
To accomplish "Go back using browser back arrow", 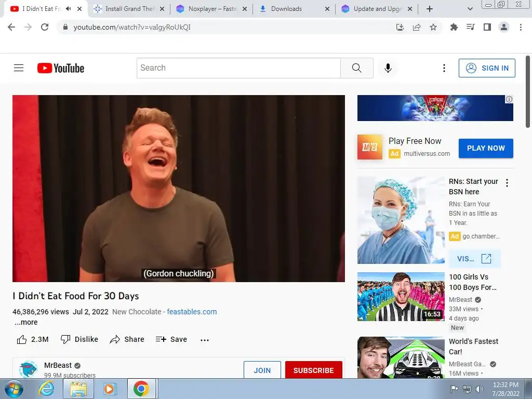I will pyautogui.click(x=11, y=27).
